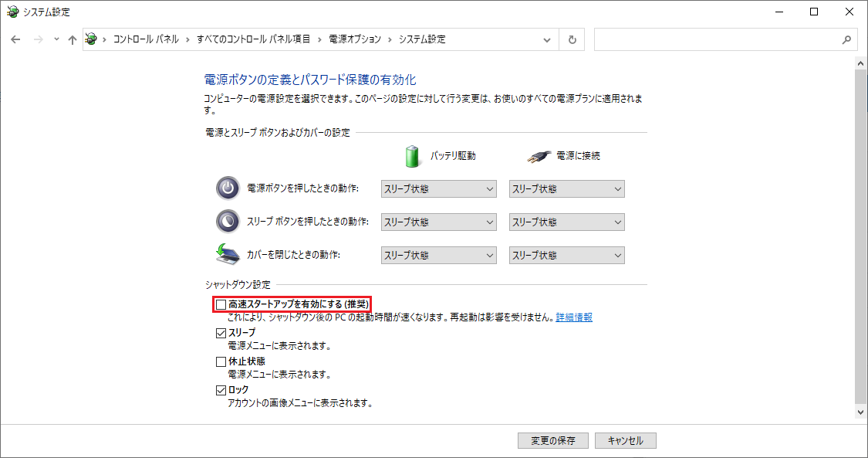Click the laptop lid close icon
Viewport: 868px width, 458px height.
(228, 254)
